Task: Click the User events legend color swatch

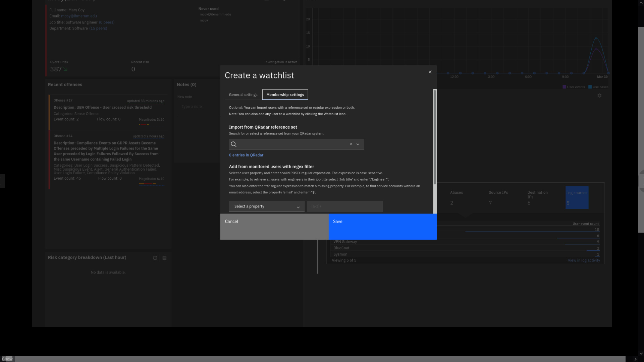Action: 564,87
